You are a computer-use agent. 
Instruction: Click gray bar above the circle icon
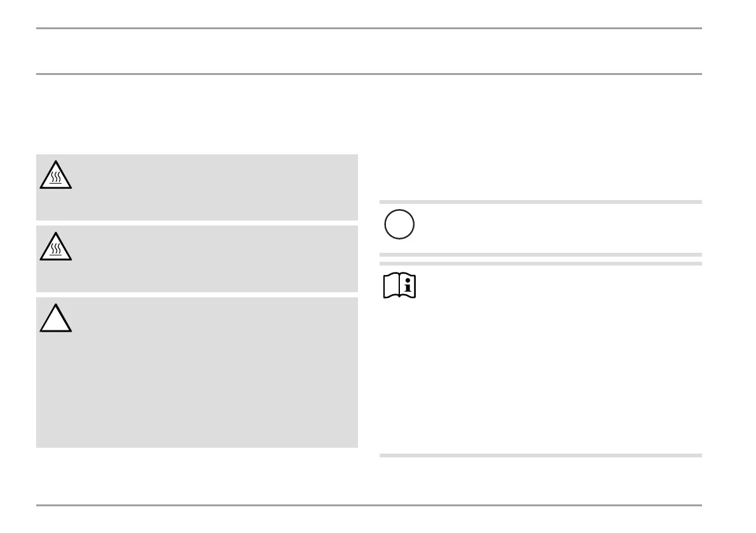coord(540,202)
